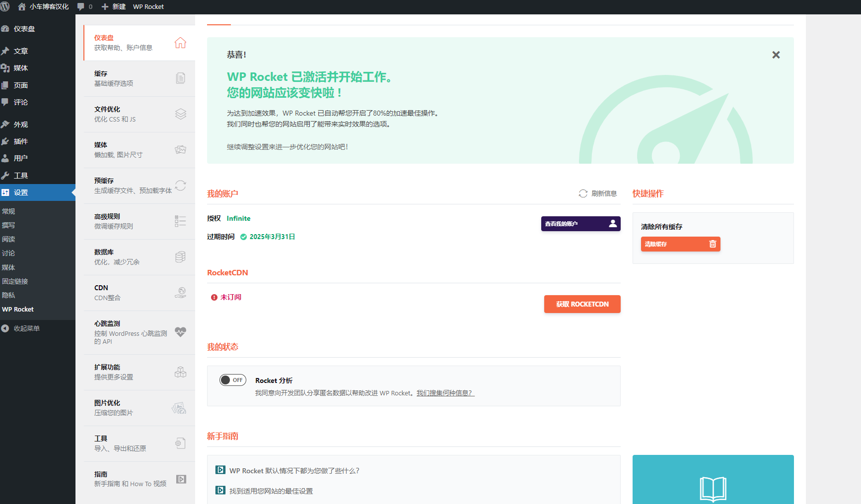Click the image icon for 媒体 懒加载
This screenshot has width=861, height=504.
(181, 150)
